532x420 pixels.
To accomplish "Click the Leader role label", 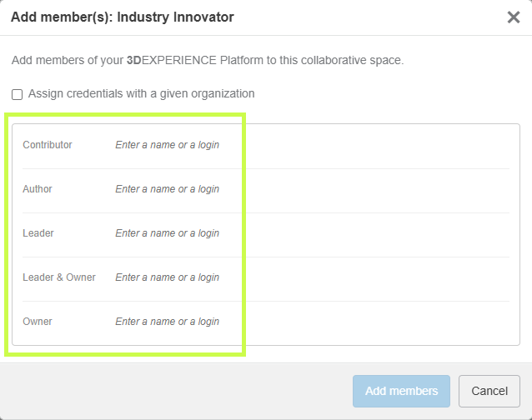I will click(38, 233).
